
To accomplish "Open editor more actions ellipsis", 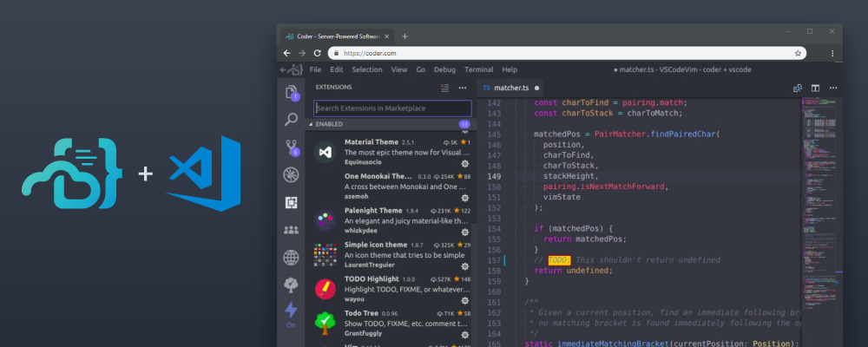I will tap(833, 88).
